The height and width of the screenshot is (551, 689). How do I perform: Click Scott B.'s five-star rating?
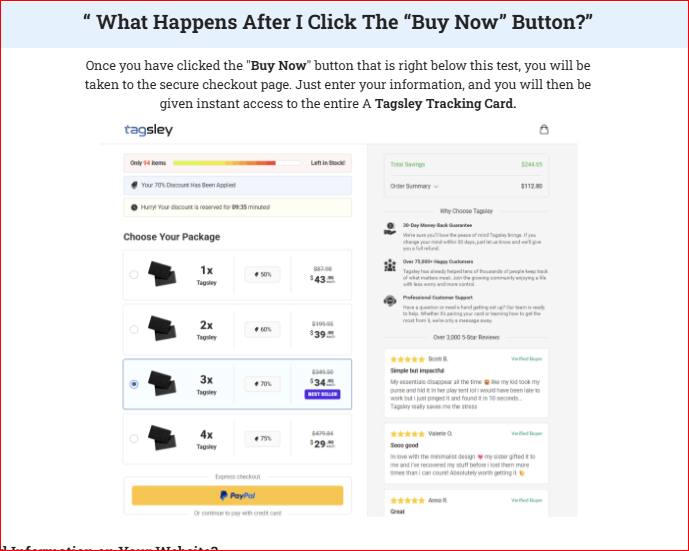(x=407, y=359)
